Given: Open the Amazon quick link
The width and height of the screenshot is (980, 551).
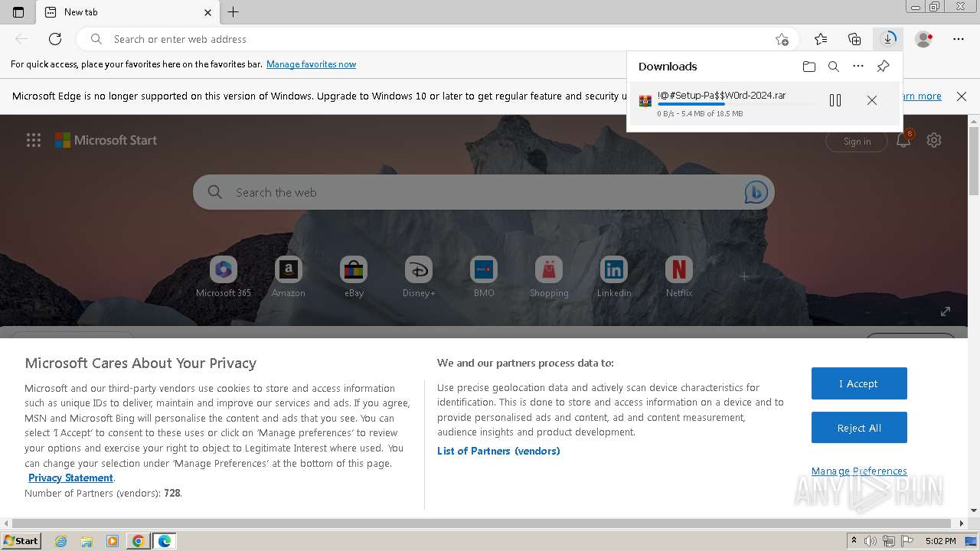Looking at the screenshot, I should pos(289,277).
